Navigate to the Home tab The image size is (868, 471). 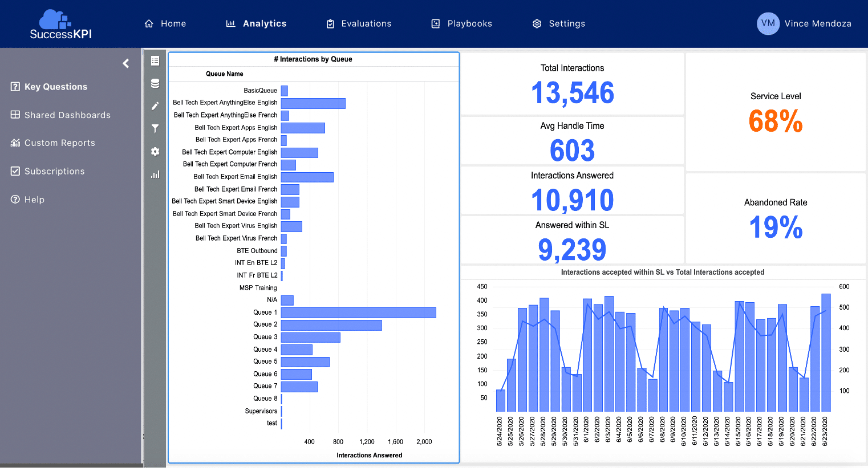(165, 23)
